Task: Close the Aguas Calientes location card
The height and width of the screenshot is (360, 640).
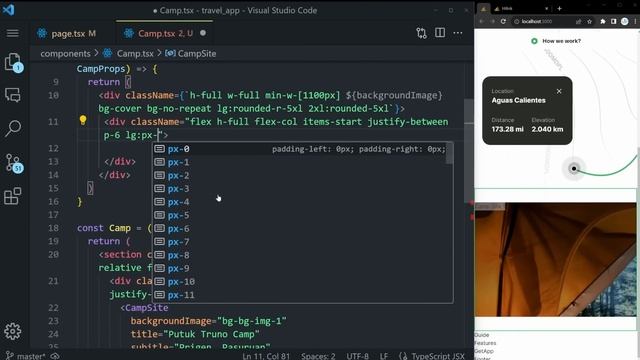Action: [x=559, y=91]
